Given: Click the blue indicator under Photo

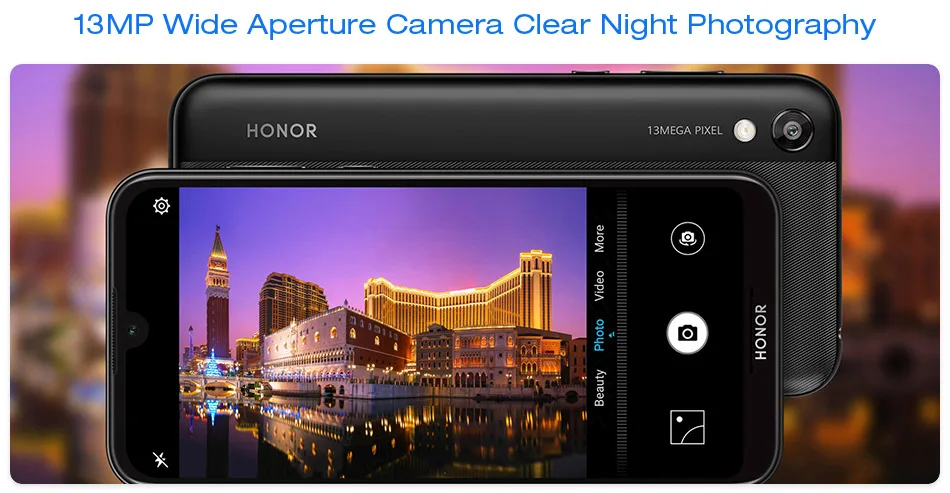Looking at the screenshot, I should [612, 334].
